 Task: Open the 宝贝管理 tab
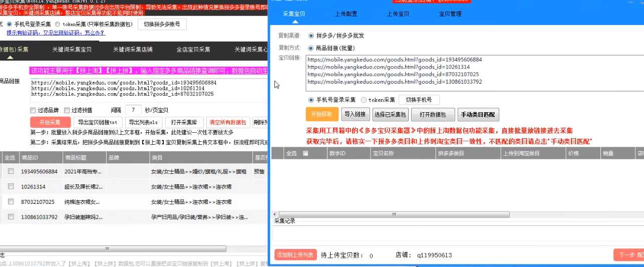450,14
